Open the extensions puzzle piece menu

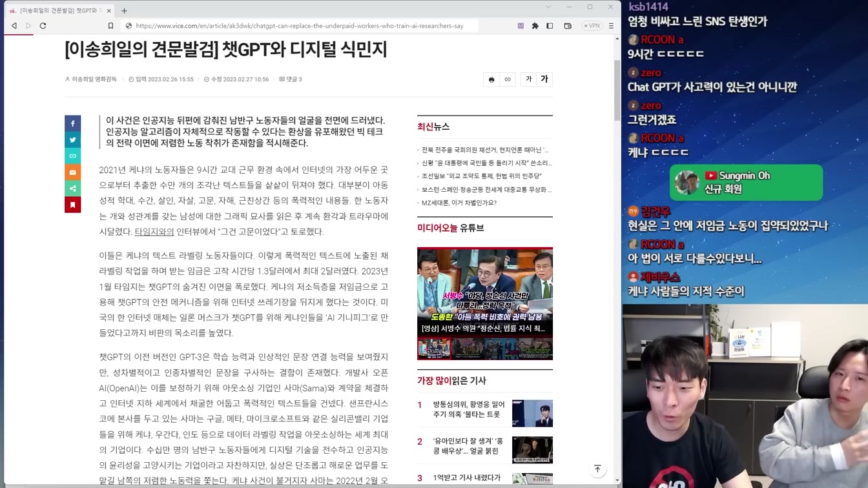pos(535,26)
